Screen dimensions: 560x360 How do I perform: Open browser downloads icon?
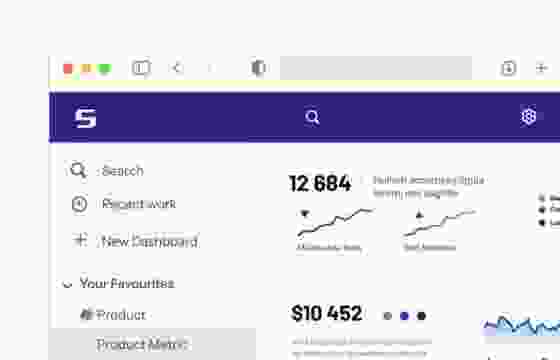click(x=509, y=68)
